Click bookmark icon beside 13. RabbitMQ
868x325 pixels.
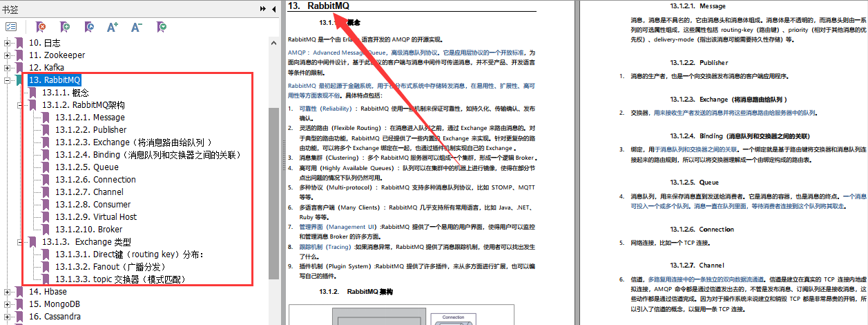20,80
